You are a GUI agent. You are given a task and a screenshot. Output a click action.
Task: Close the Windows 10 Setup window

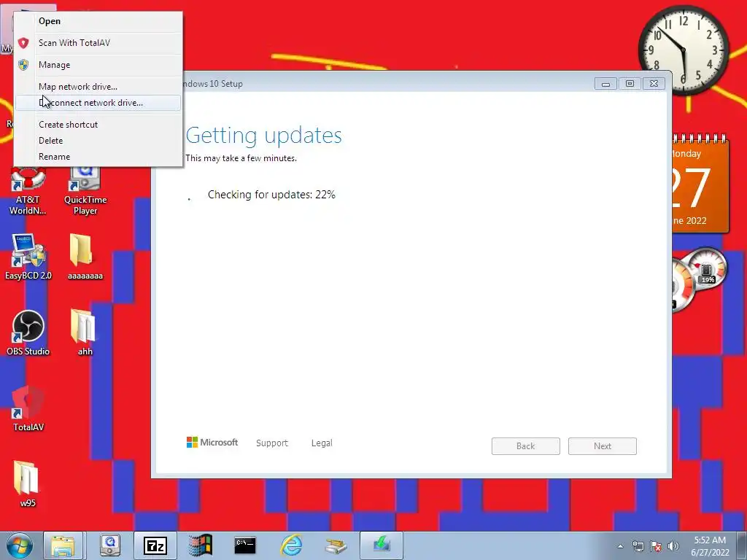[654, 84]
